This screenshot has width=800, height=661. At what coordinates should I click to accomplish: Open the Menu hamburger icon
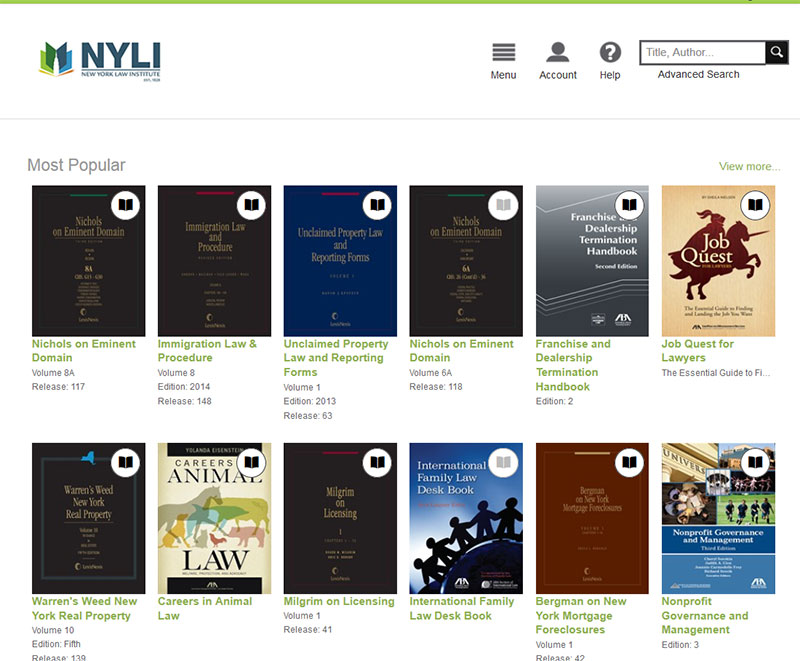pos(504,52)
